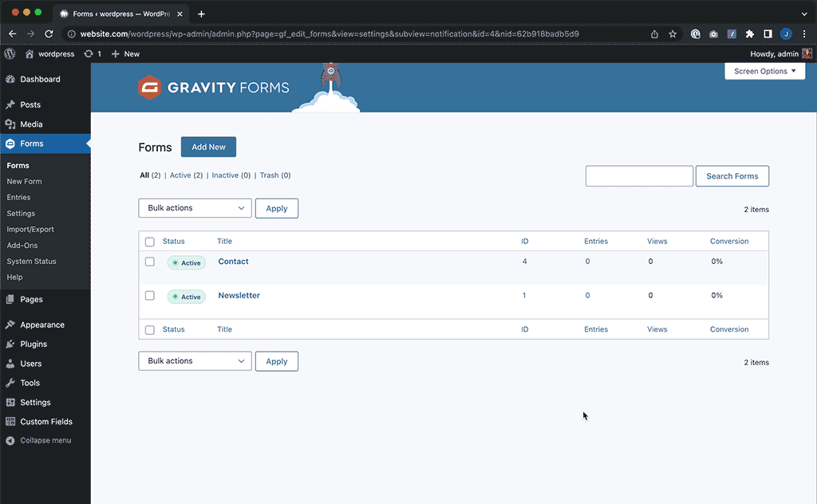Click the browser address bar URL
This screenshot has height=504, width=817.
[330, 33]
